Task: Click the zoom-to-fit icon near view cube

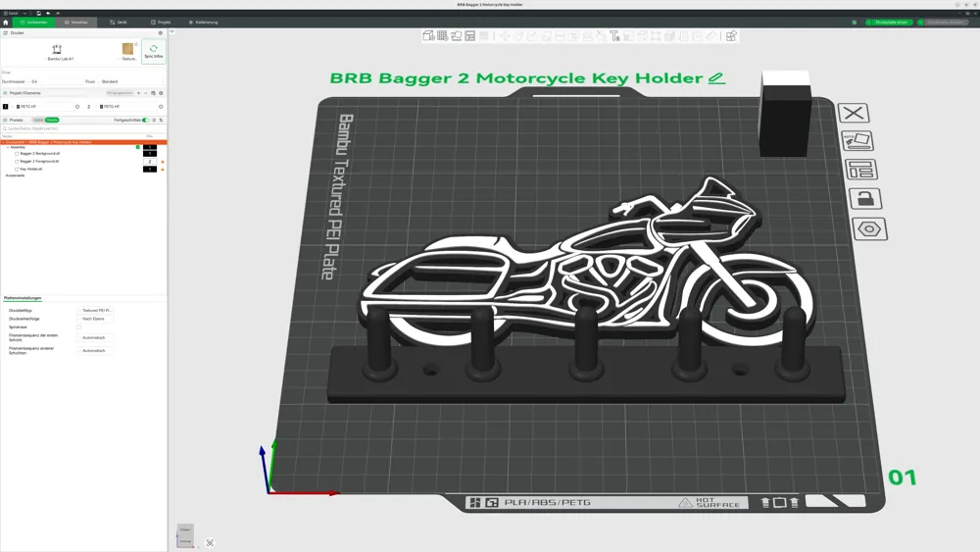Action: coord(210,542)
